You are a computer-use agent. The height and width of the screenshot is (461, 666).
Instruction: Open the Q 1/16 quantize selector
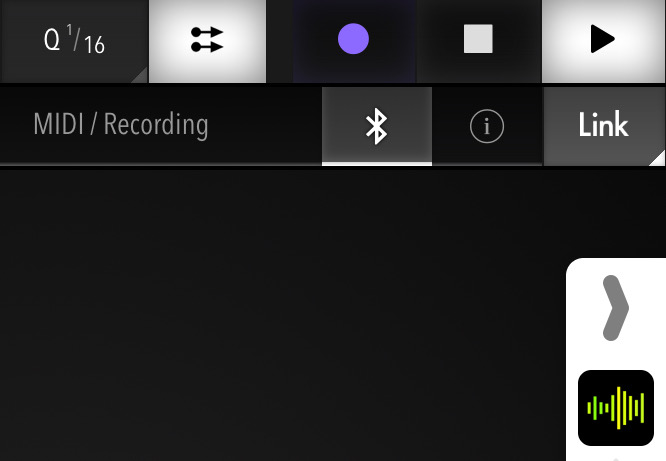(x=74, y=41)
